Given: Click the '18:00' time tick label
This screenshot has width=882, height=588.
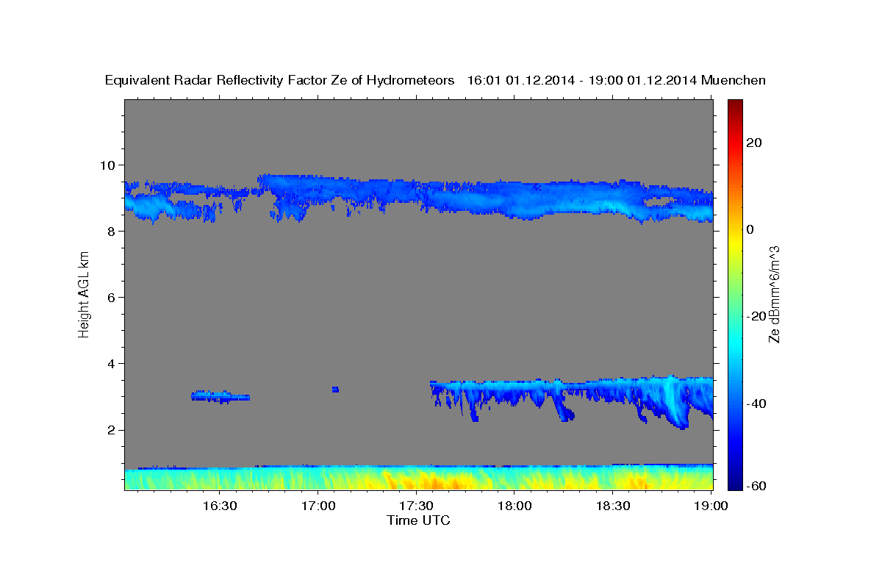Looking at the screenshot, I should pos(514,506).
